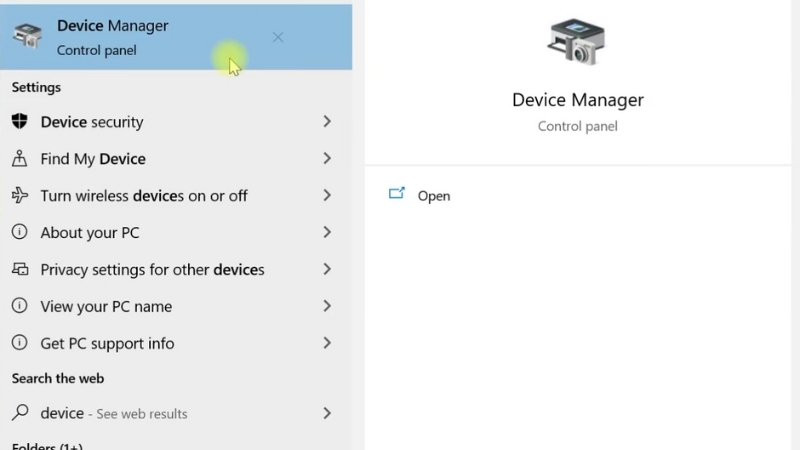
Task: Click the Find My Device person-location icon
Action: tap(19, 159)
